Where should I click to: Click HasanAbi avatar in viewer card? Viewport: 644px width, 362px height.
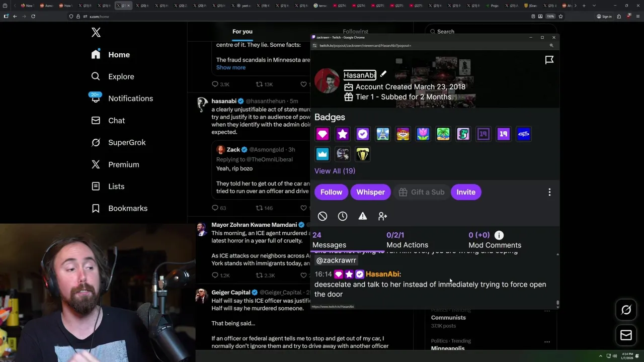[x=327, y=81]
